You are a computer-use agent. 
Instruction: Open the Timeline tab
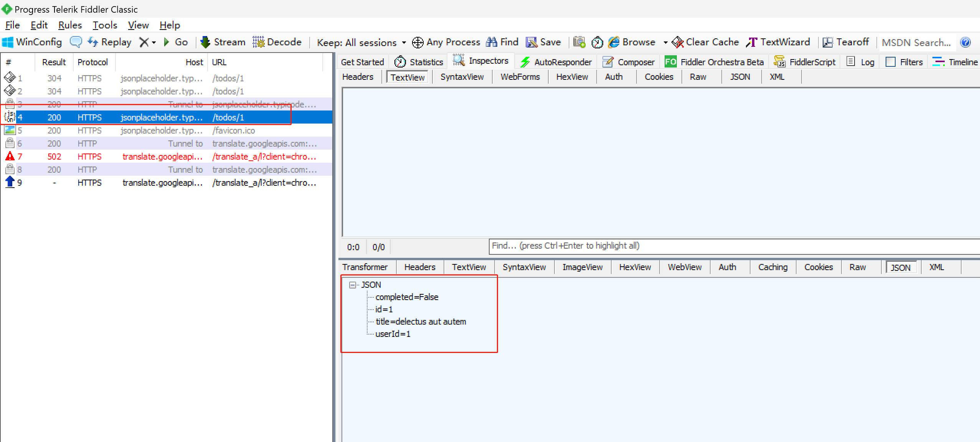click(955, 62)
